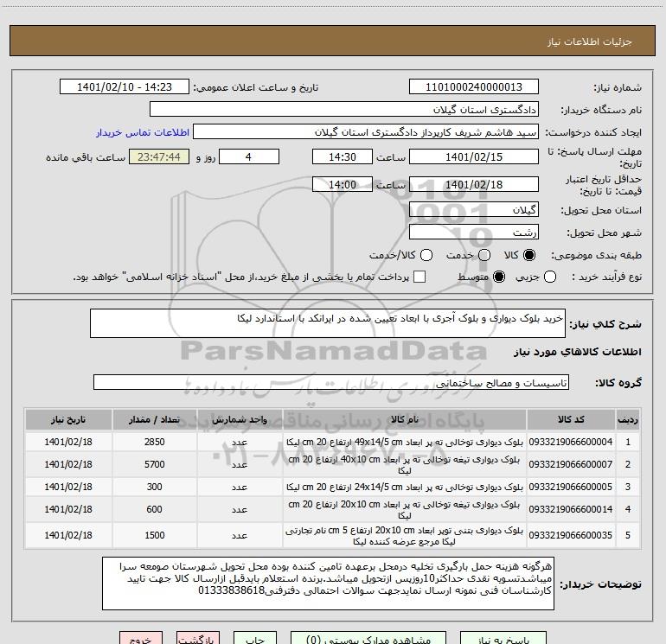
Task: Click the announcement date field 1401/02/10 - 14:23
Action: 125,87
